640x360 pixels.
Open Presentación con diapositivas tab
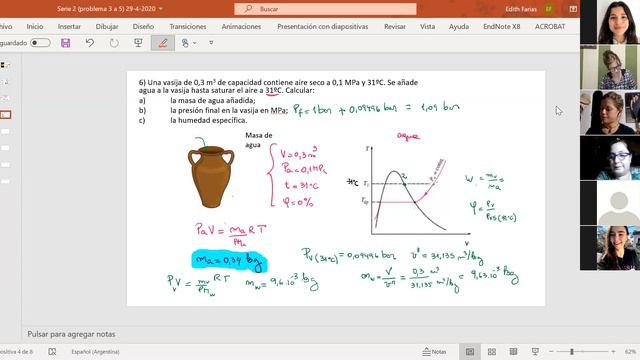322,27
